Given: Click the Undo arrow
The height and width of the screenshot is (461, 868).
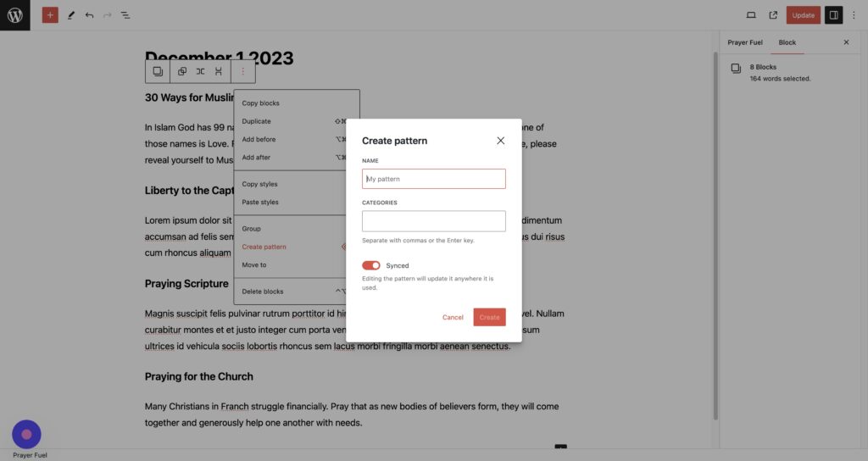Looking at the screenshot, I should 89,15.
